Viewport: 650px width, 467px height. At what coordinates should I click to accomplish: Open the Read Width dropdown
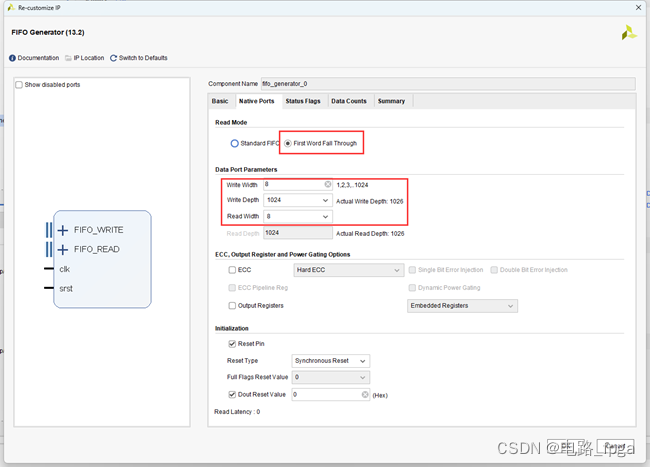pos(298,216)
